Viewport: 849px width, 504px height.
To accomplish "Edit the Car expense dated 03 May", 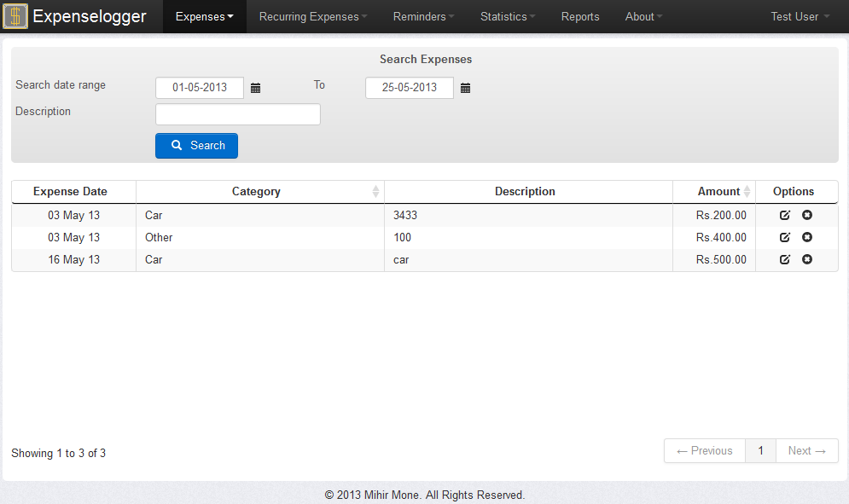I will pyautogui.click(x=784, y=215).
